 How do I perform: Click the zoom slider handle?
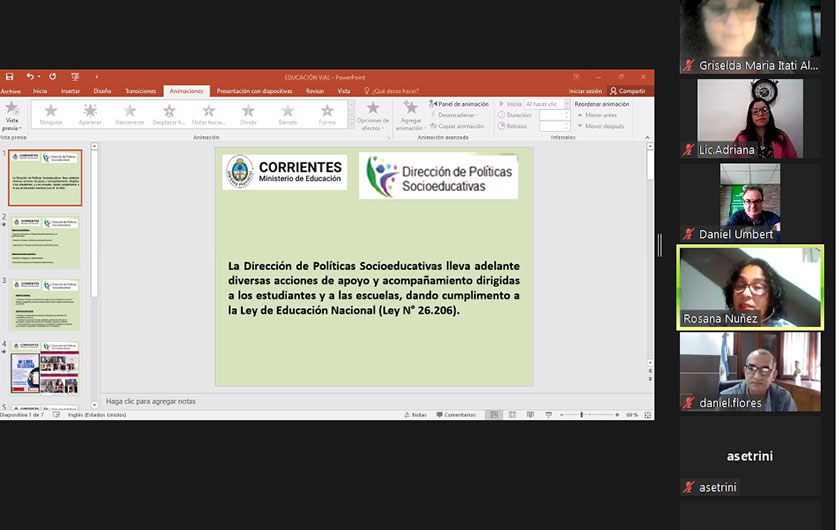tap(581, 415)
